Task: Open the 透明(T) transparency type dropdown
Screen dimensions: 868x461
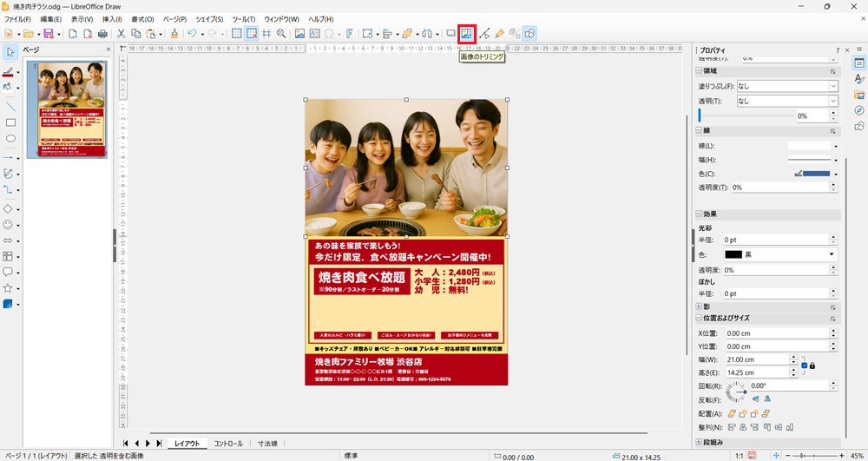Action: [x=833, y=101]
